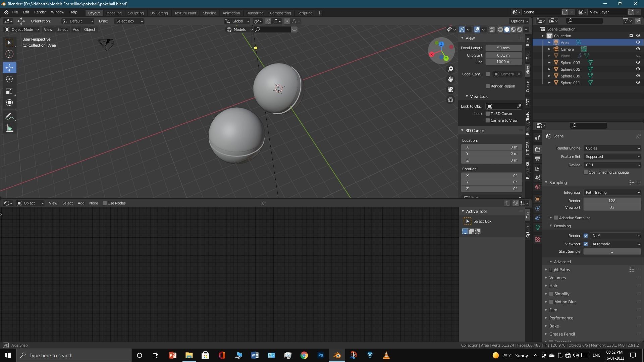
Task: Switch to material preview shading
Action: [513, 29]
